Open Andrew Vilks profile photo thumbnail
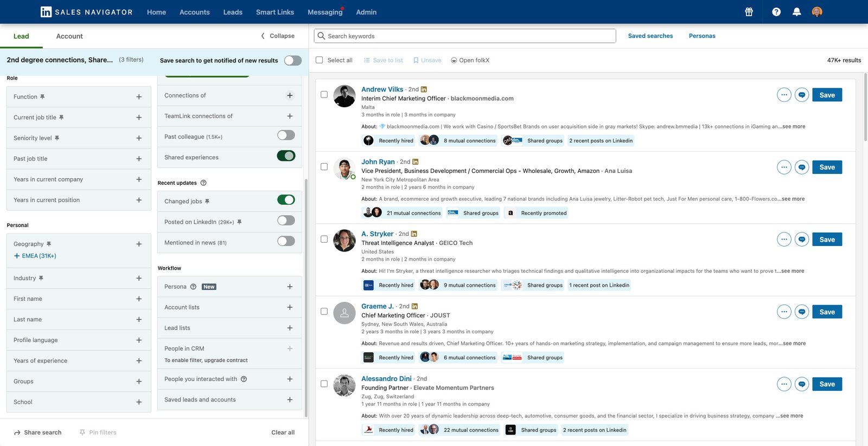 point(344,96)
